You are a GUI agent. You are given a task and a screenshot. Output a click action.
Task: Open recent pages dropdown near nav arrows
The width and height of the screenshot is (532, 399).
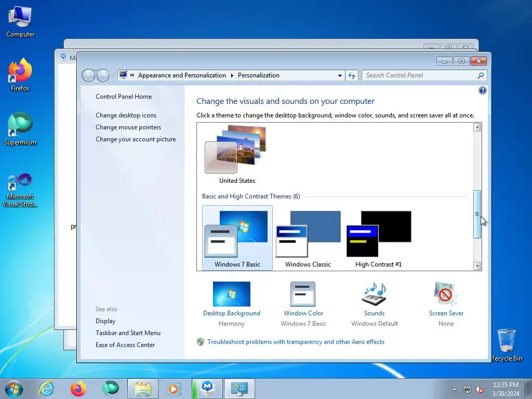(113, 76)
